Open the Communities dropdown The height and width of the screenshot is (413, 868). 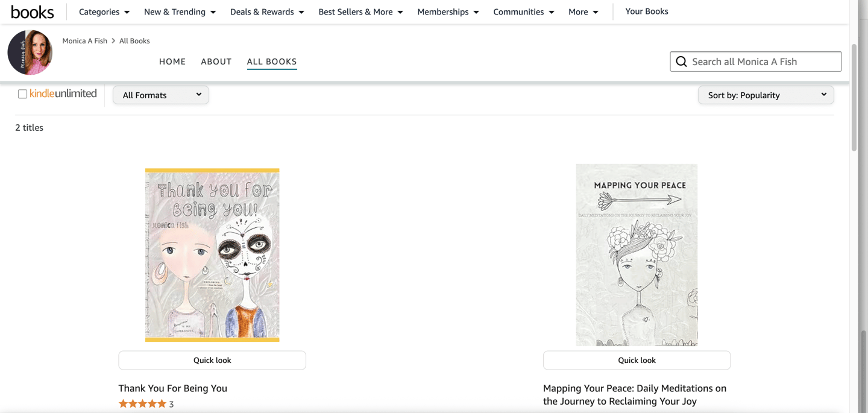(x=523, y=12)
